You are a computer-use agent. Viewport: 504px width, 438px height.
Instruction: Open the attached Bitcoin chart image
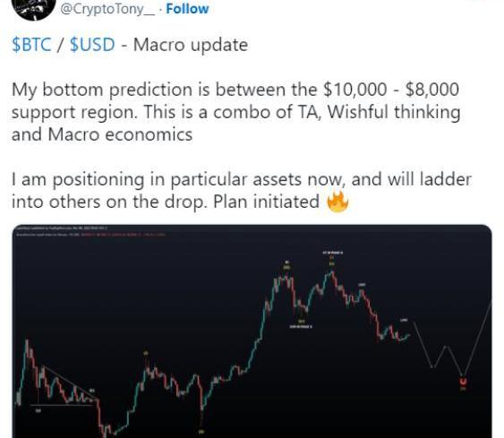252,331
